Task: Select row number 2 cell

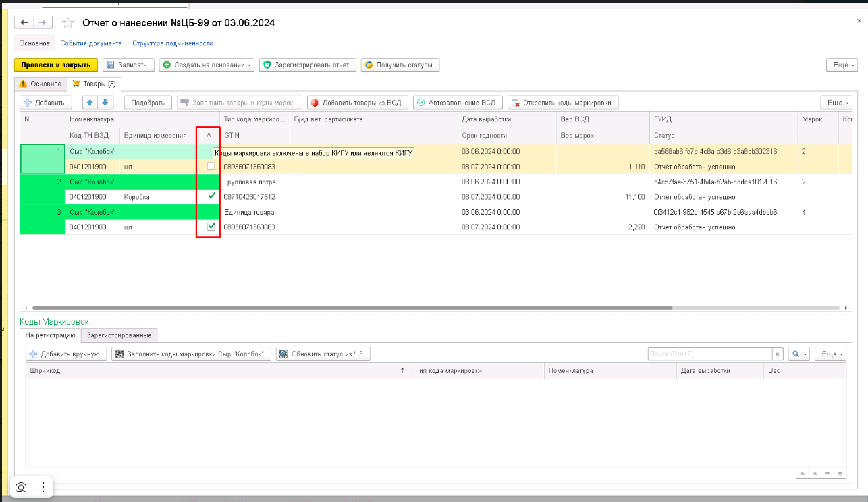Action: 43,182
